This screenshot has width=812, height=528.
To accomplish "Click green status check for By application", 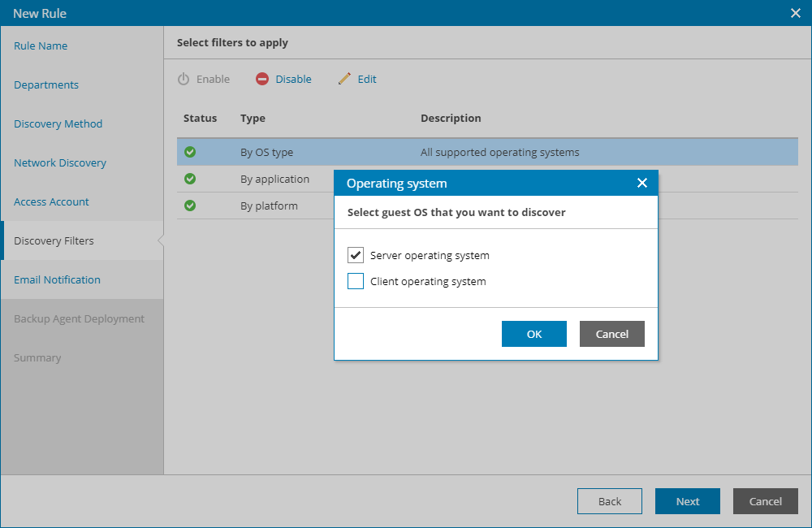I will 190,179.
